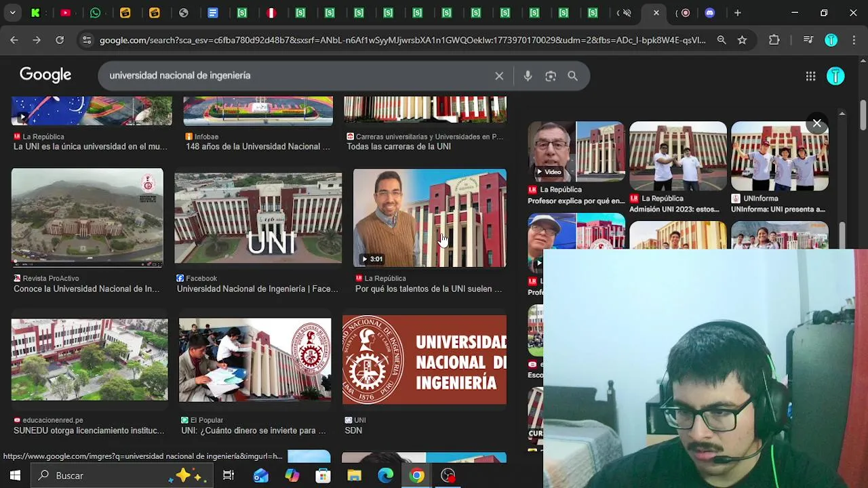Open Microsoft Store from taskbar
Viewport: 868px width, 488px height.
323,476
